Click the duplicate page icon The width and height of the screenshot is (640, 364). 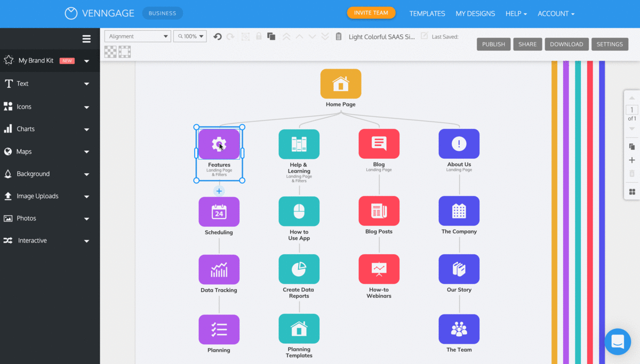coord(632,147)
